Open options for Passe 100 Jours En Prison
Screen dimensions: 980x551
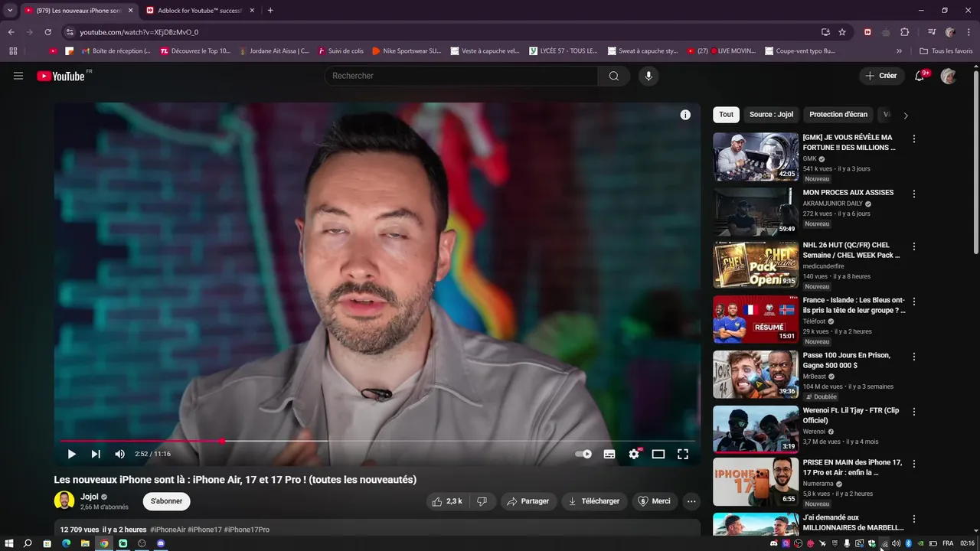click(913, 357)
